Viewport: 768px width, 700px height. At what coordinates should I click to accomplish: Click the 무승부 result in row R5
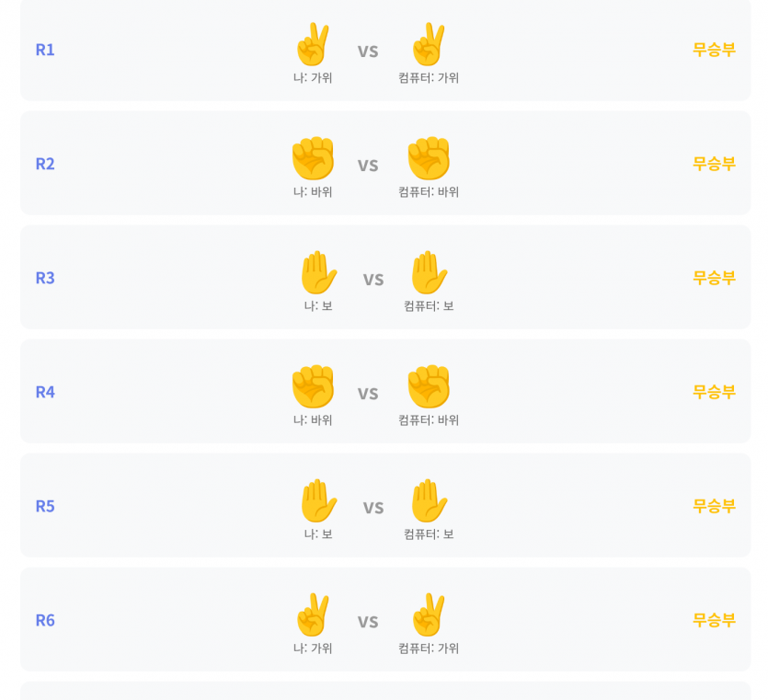[x=714, y=506]
